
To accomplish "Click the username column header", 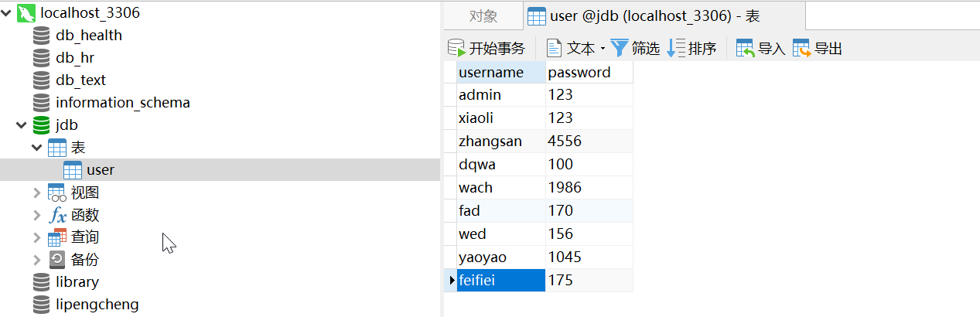I will (491, 73).
